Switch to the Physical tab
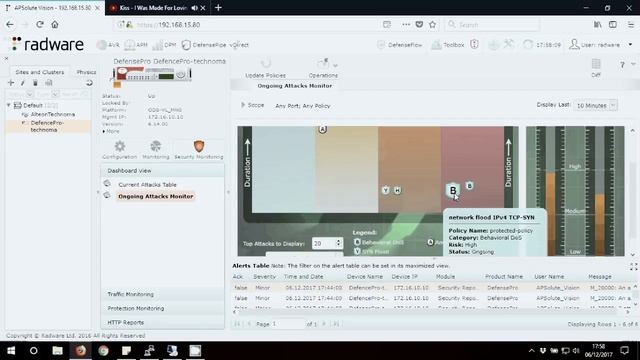Screen dimensions: 640x360 86,72
